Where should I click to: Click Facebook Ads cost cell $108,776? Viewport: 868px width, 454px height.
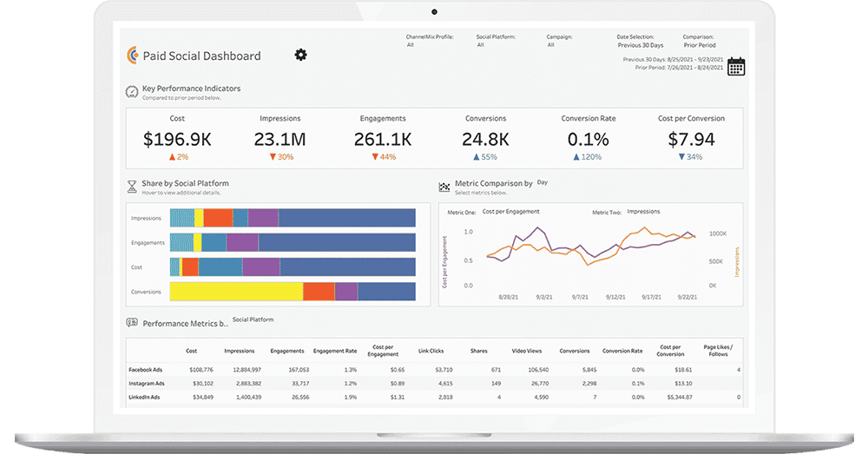(201, 369)
